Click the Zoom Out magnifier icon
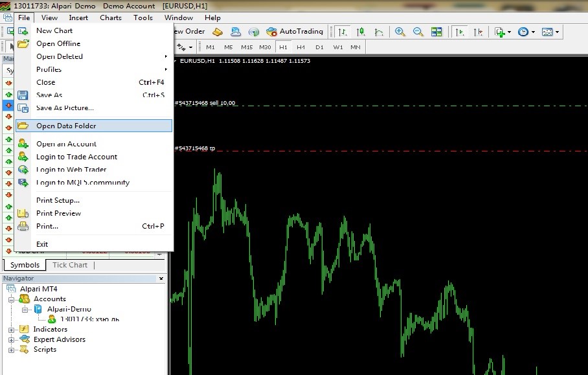The width and height of the screenshot is (588, 375). (418, 32)
